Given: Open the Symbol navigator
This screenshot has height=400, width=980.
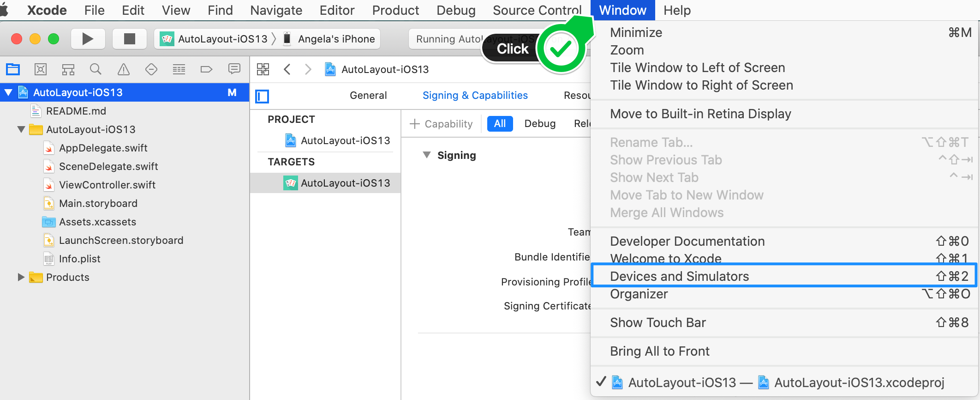Looking at the screenshot, I should [68, 69].
